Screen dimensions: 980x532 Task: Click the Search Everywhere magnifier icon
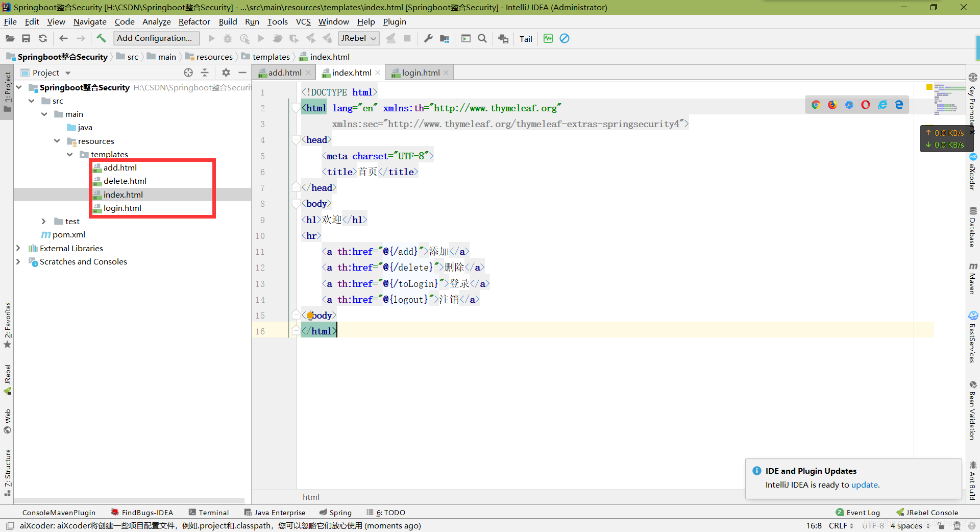click(x=482, y=38)
